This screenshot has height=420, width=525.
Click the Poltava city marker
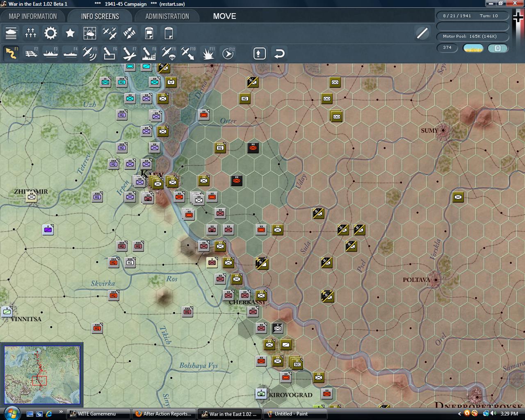[x=436, y=280]
